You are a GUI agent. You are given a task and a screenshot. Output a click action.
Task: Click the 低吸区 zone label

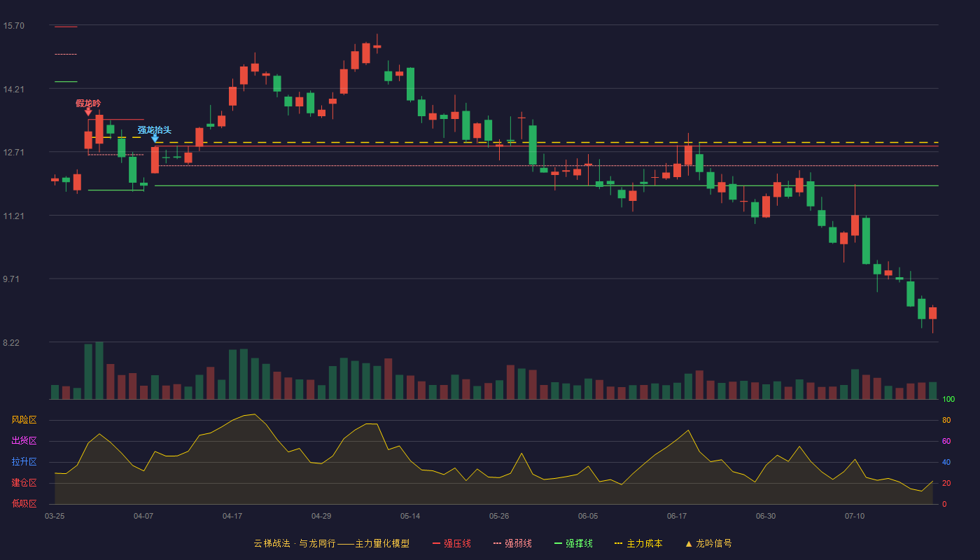click(x=24, y=503)
